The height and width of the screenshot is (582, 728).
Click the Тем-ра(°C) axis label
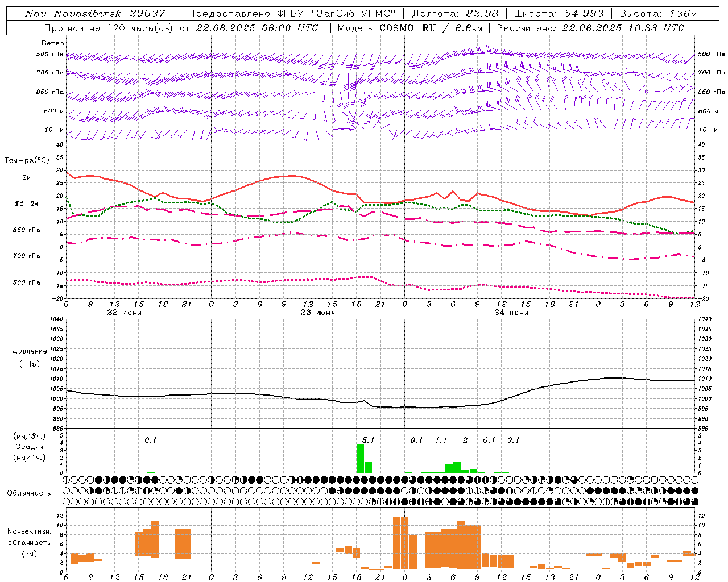pos(27,161)
